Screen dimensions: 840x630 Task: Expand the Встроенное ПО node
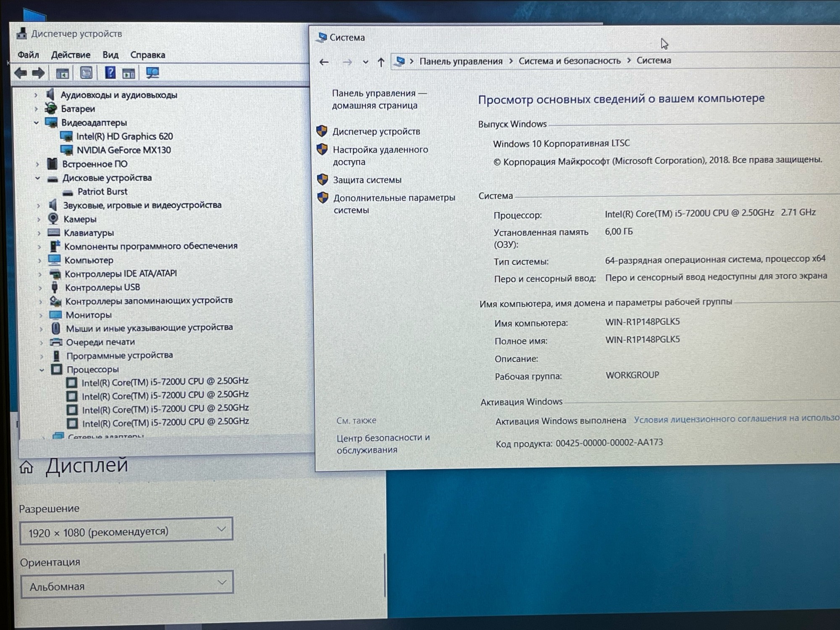coord(37,164)
